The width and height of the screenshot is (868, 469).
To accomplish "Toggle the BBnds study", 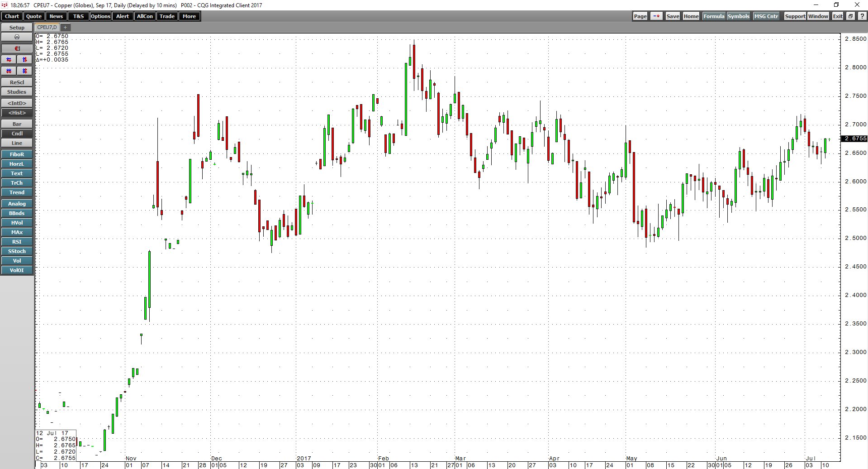I will 17,213.
